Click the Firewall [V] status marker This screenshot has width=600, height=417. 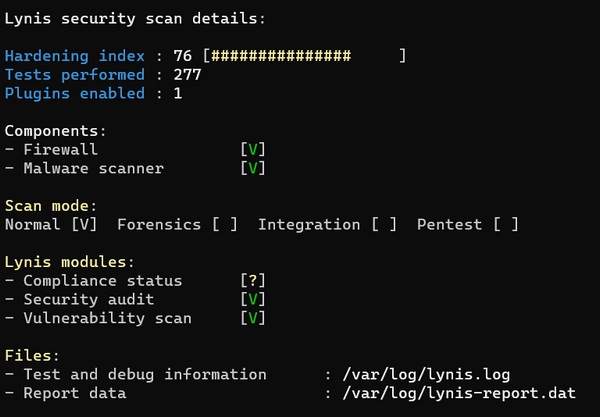[x=253, y=150]
